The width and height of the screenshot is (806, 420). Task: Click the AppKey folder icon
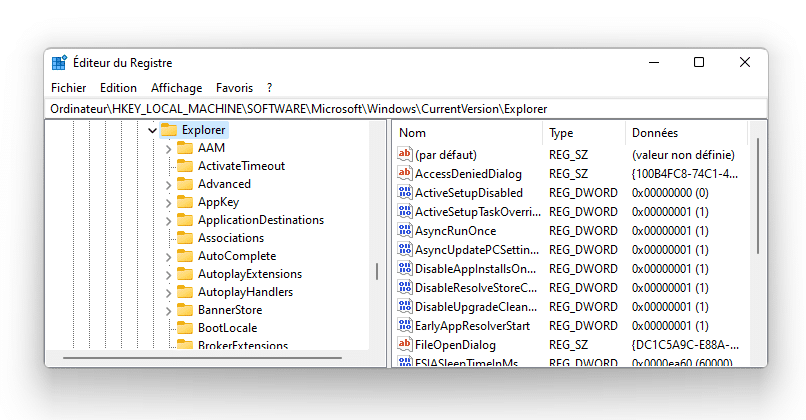point(185,202)
